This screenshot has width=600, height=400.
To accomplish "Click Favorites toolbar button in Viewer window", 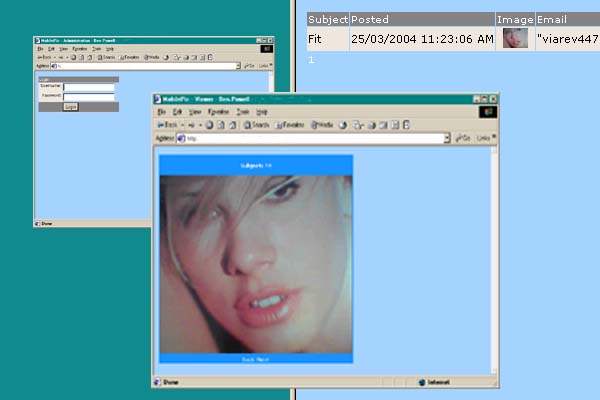I will tap(290, 125).
